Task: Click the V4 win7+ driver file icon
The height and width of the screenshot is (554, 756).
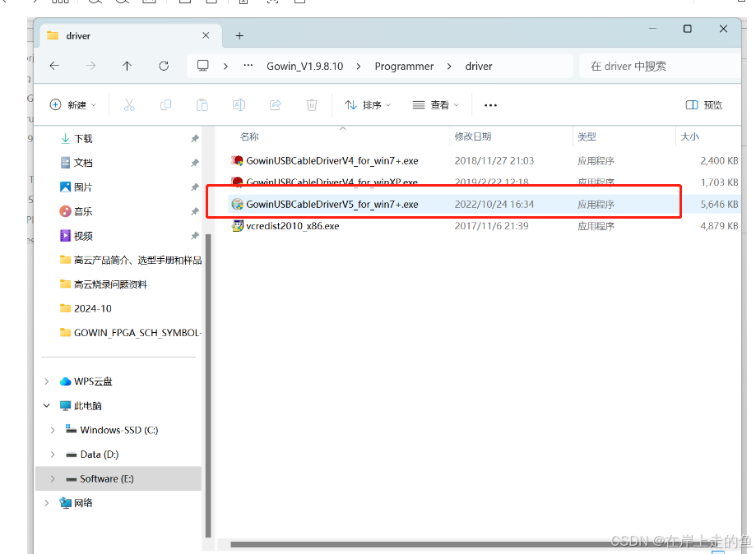Action: tap(237, 160)
